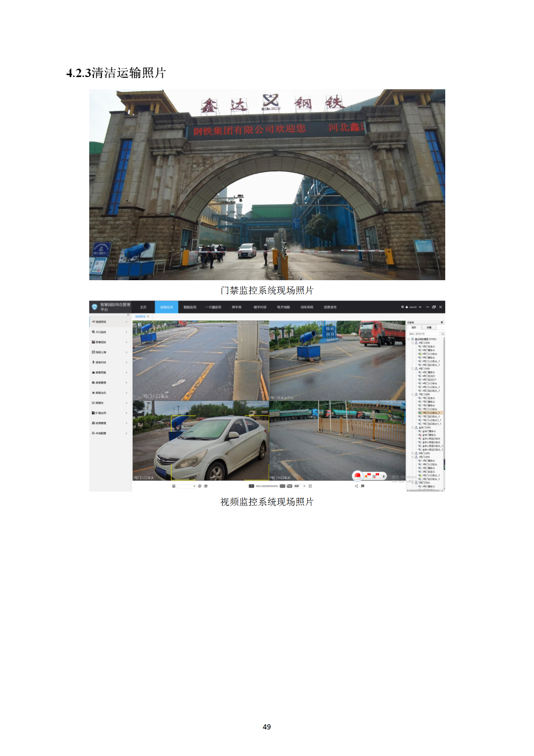
Task: Select the video pane with the orange fence
Action: click(x=337, y=441)
